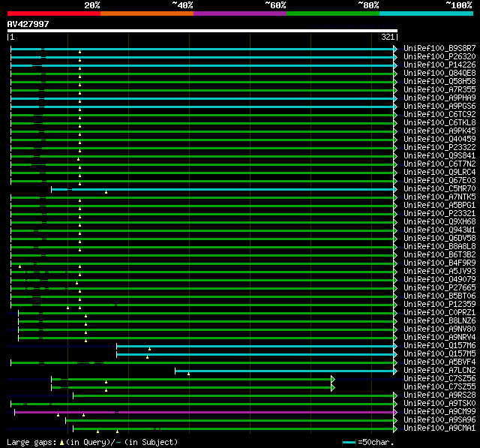Click the red 20% identity legend bar
The width and height of the screenshot is (480, 448).
53,14
